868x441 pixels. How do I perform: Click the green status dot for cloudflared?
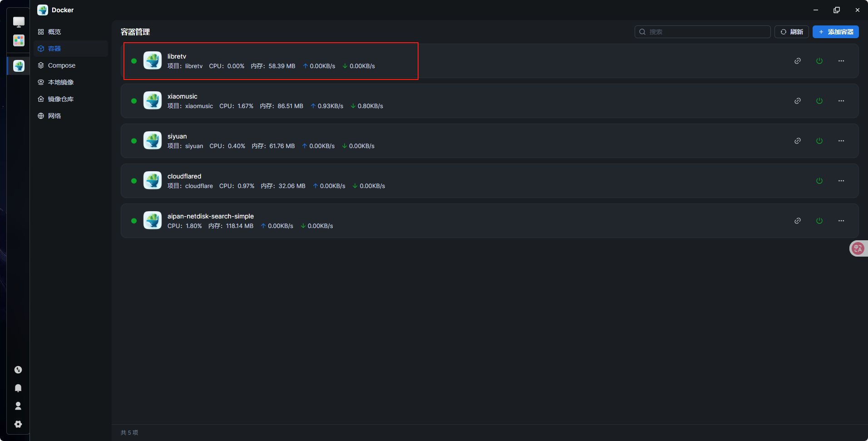coord(134,181)
